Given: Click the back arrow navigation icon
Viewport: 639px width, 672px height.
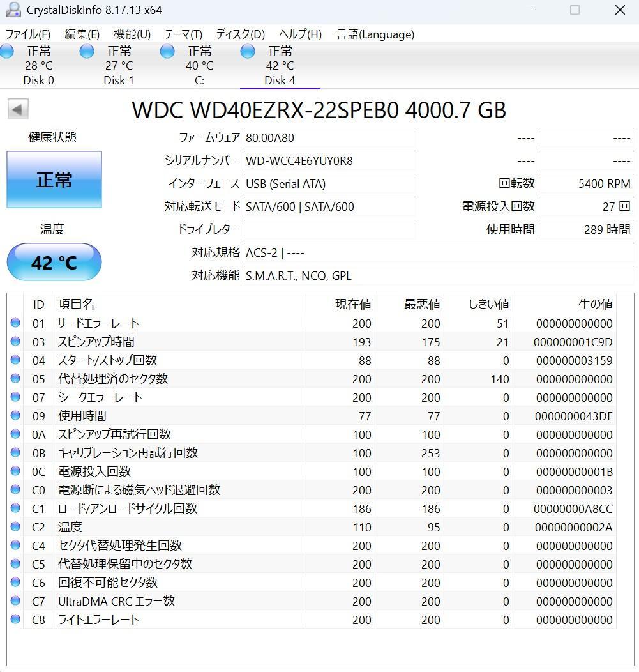Looking at the screenshot, I should (18, 109).
